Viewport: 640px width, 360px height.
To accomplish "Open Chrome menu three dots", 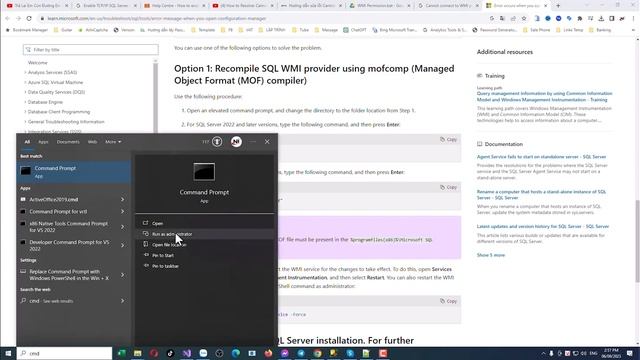I will click(633, 18).
